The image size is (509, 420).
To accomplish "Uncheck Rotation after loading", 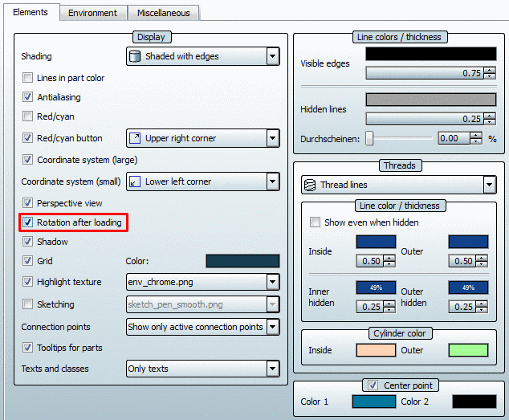I will (27, 222).
